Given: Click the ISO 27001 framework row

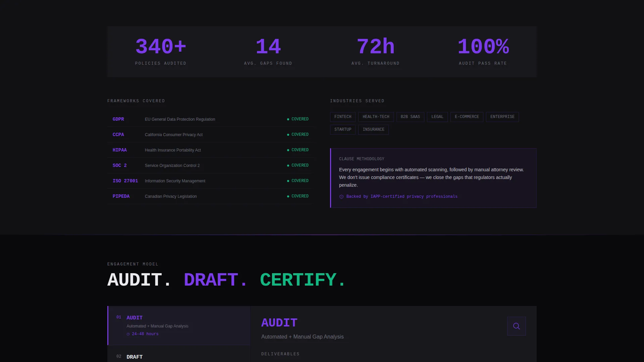Looking at the screenshot, I should coord(211,181).
